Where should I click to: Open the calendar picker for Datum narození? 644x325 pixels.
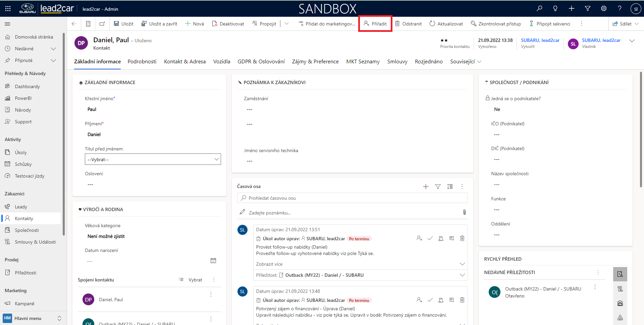213,261
